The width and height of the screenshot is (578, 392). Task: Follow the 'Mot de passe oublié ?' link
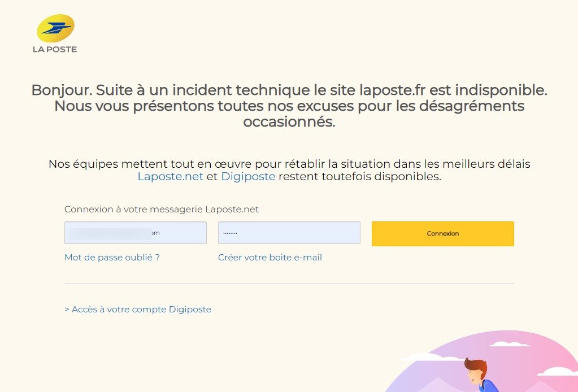[112, 257]
